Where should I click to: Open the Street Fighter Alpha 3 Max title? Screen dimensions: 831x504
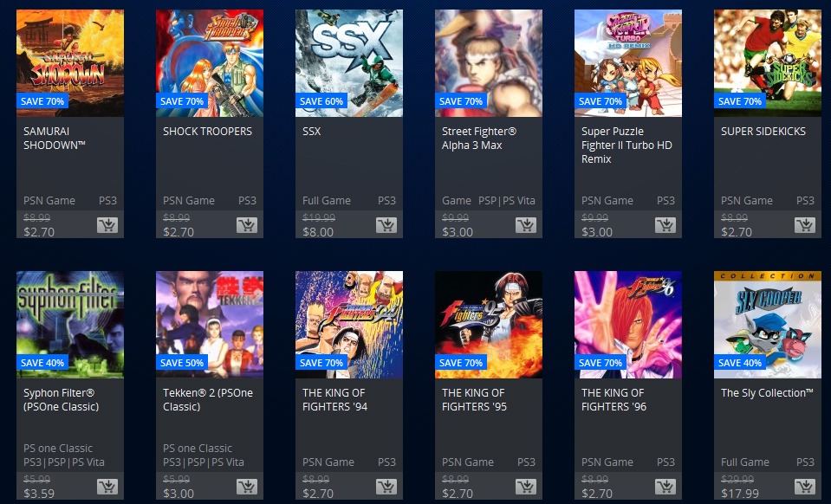point(478,139)
